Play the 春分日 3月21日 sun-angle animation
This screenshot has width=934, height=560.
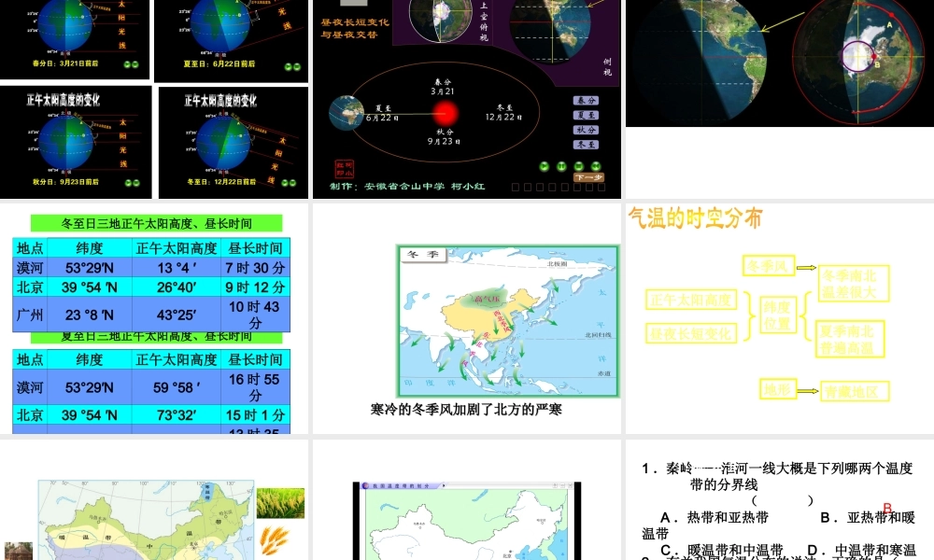point(127,64)
